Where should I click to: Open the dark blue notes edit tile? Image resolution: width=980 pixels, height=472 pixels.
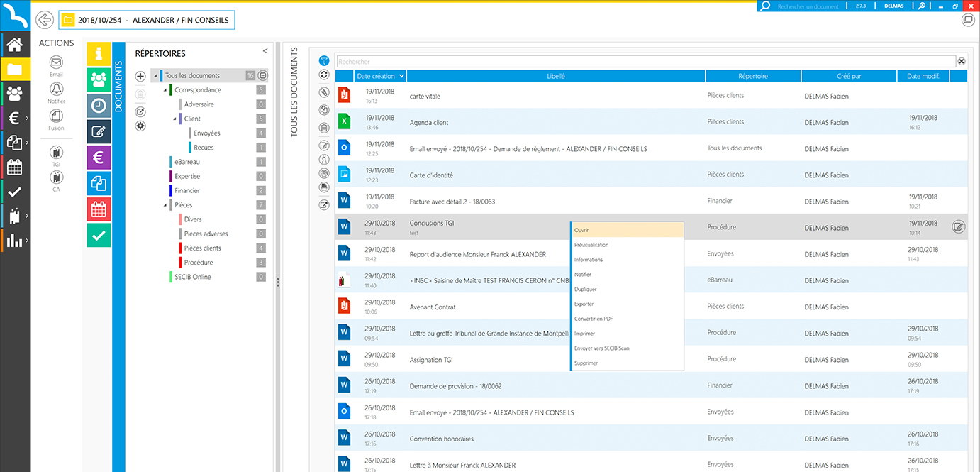(99, 131)
